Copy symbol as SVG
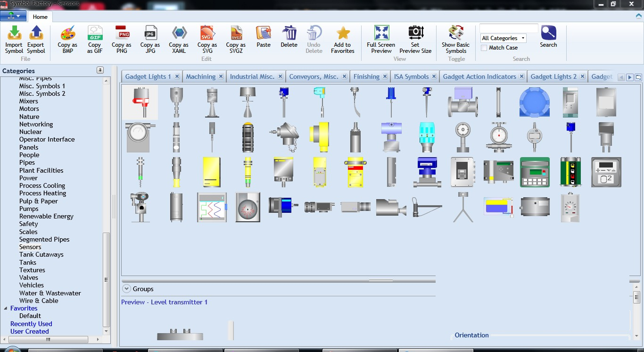 click(x=207, y=40)
